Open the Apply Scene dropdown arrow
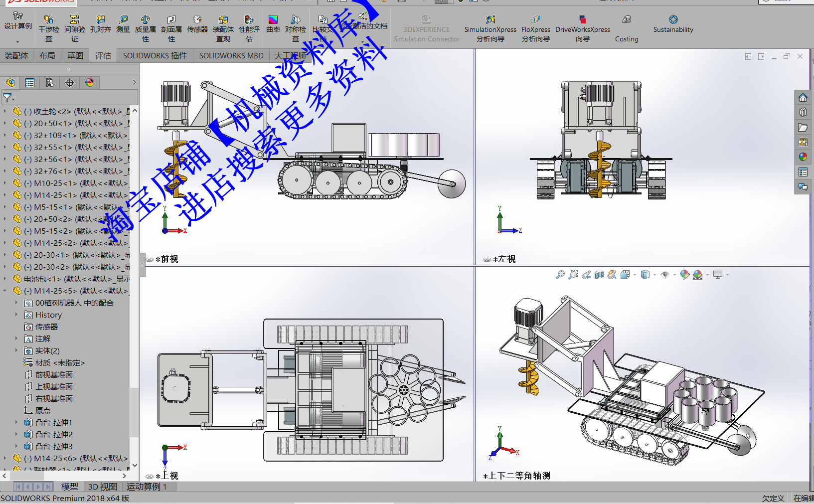 [x=707, y=275]
